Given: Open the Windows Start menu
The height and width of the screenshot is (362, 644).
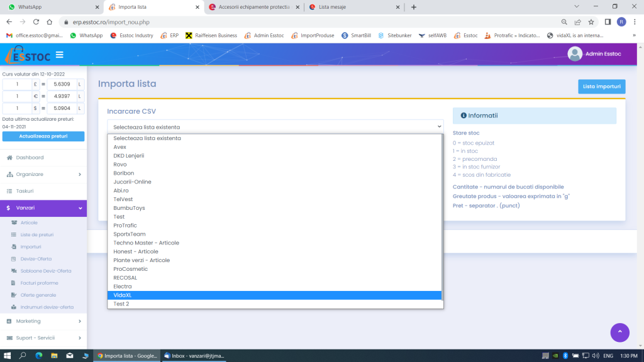Looking at the screenshot, I should (7, 356).
